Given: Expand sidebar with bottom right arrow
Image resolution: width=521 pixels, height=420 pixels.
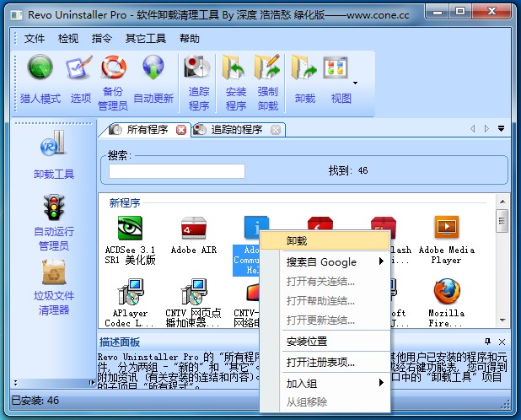Looking at the screenshot, I should (92, 383).
